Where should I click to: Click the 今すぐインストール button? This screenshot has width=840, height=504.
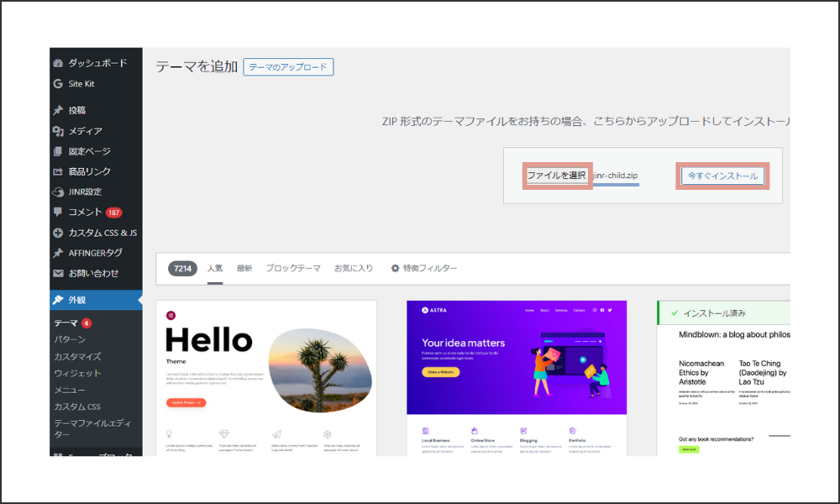tap(722, 176)
